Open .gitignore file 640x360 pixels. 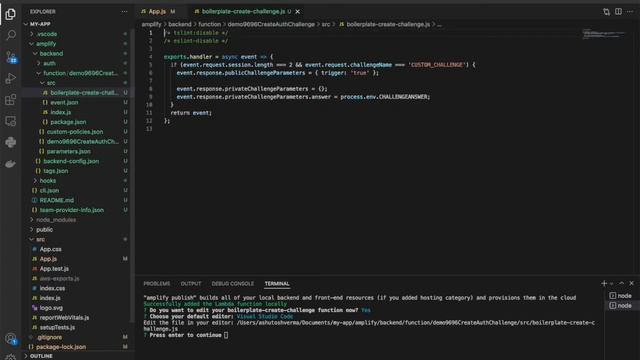pyautogui.click(x=49, y=337)
